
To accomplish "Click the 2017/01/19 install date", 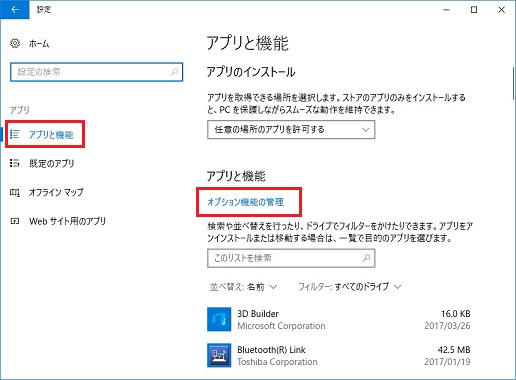I will 447,362.
